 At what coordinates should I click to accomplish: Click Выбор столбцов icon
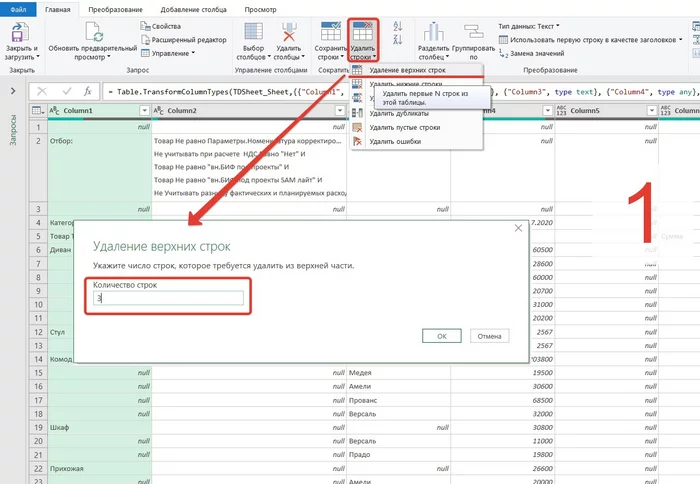[253, 32]
